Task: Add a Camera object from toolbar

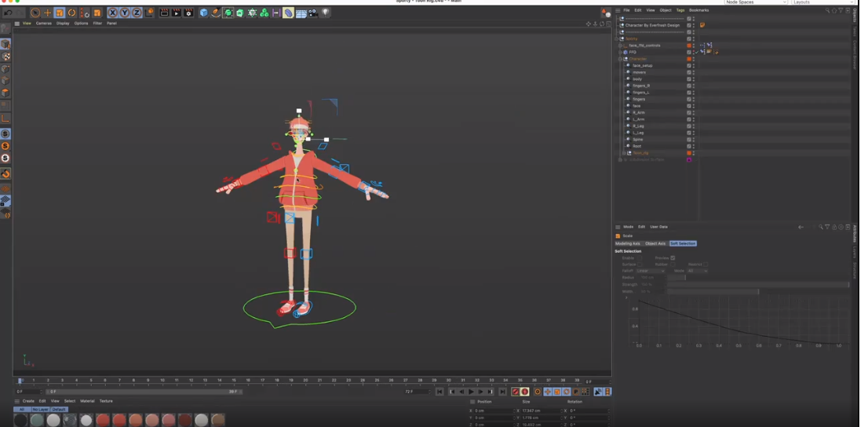Action: (x=312, y=13)
